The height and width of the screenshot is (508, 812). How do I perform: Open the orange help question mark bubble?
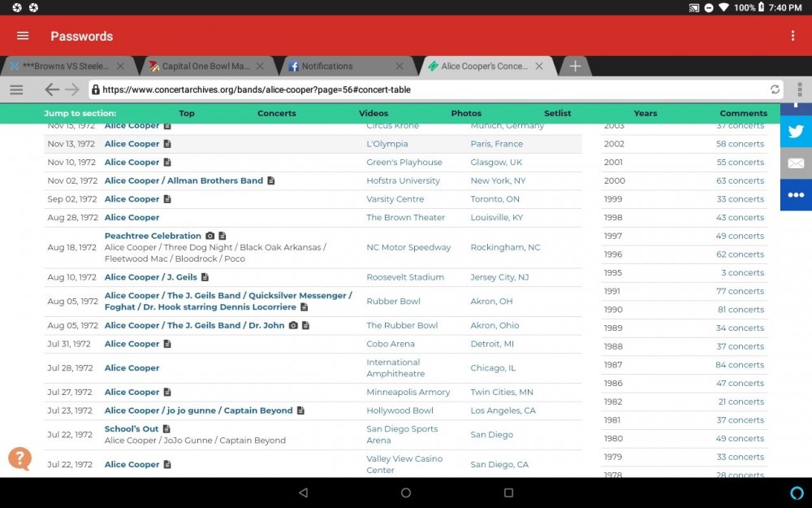pyautogui.click(x=19, y=458)
